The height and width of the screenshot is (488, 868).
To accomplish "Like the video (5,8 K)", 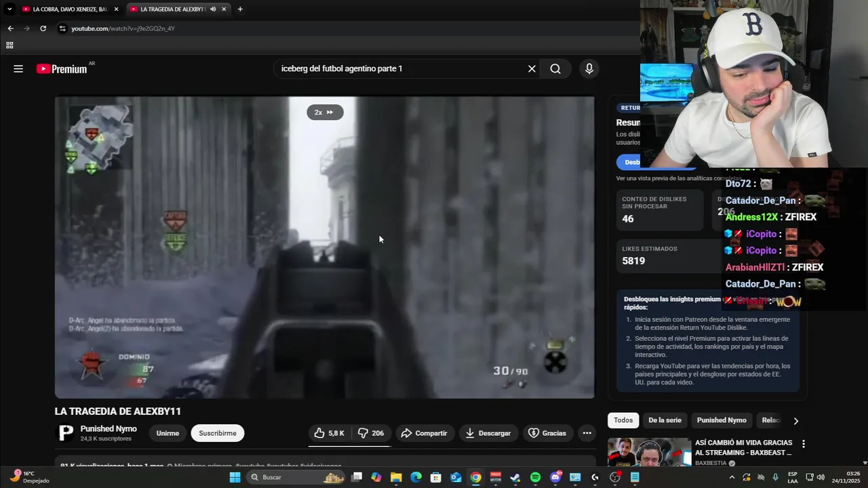I will click(x=329, y=433).
